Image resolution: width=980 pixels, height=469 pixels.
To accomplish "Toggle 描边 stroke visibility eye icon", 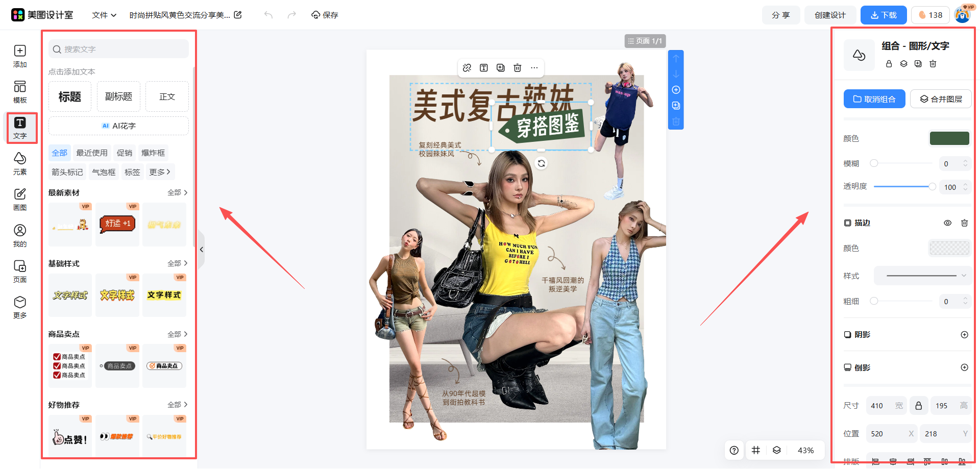I will pyautogui.click(x=947, y=223).
